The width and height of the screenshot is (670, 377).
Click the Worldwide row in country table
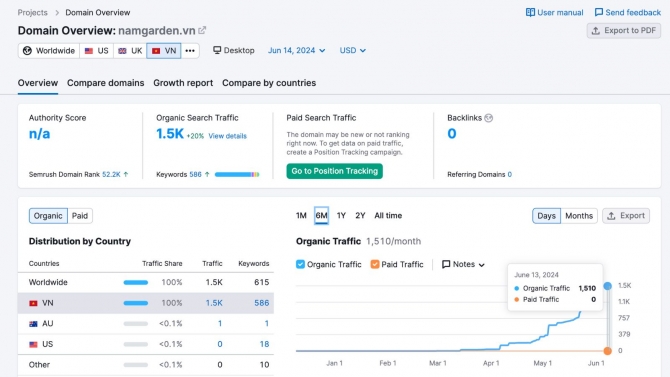(146, 283)
